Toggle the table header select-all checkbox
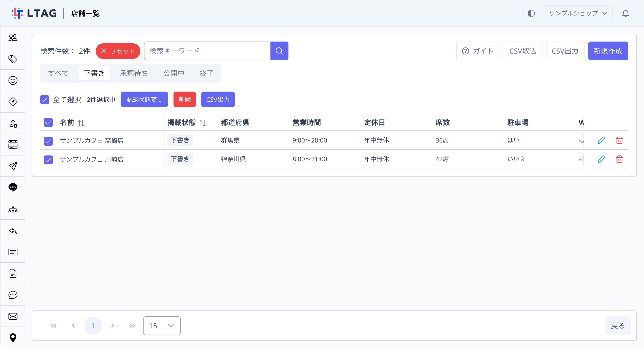Viewport: 644px width, 348px height. click(48, 123)
